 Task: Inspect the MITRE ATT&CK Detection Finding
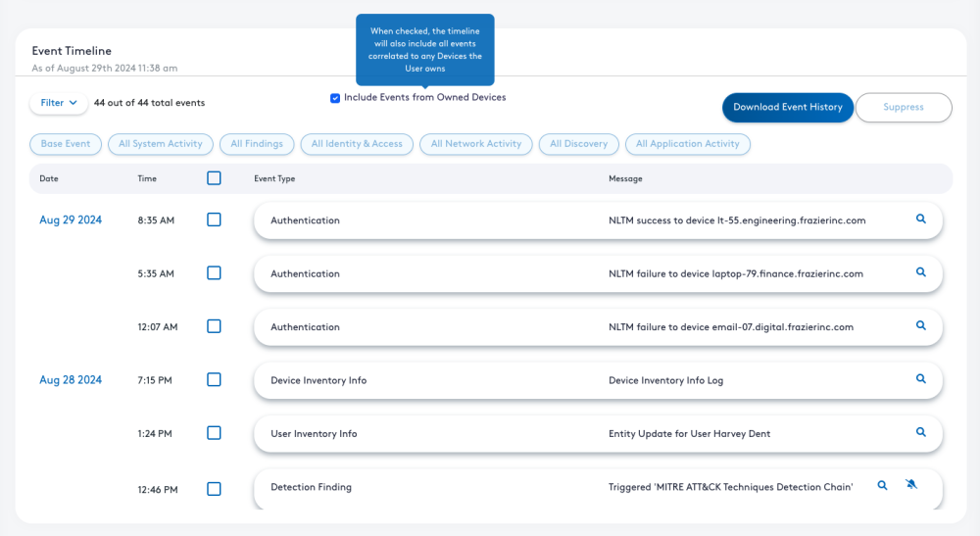pos(882,485)
